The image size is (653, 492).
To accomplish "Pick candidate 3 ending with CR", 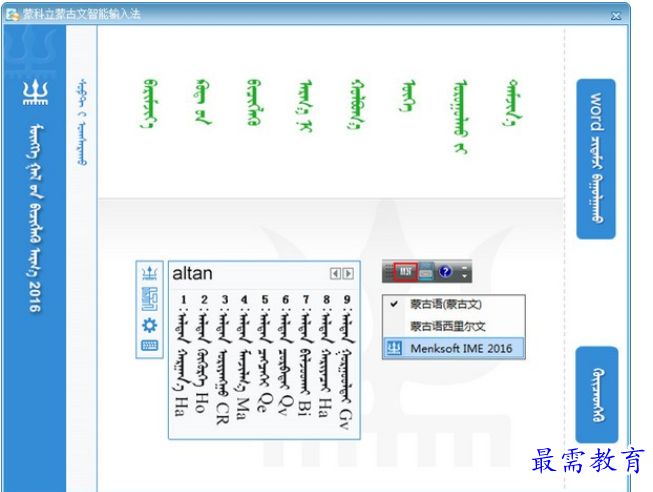I will 223,361.
